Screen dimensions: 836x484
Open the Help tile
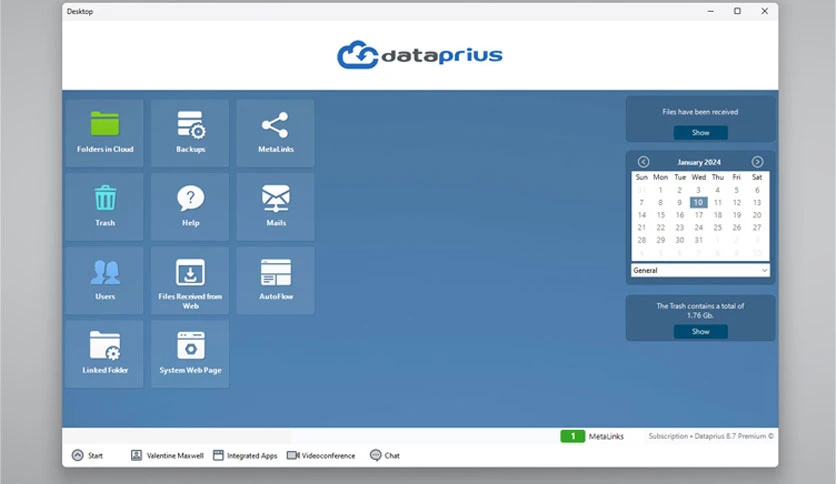point(190,207)
